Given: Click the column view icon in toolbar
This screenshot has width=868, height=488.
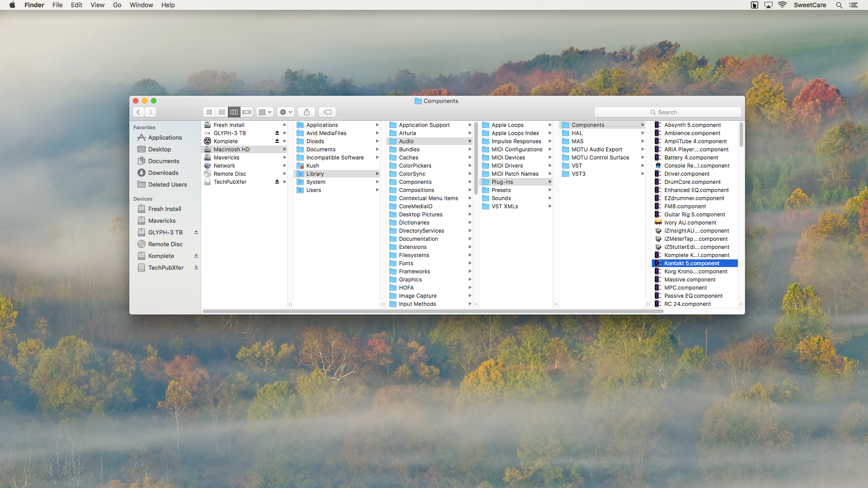Looking at the screenshot, I should coord(234,112).
